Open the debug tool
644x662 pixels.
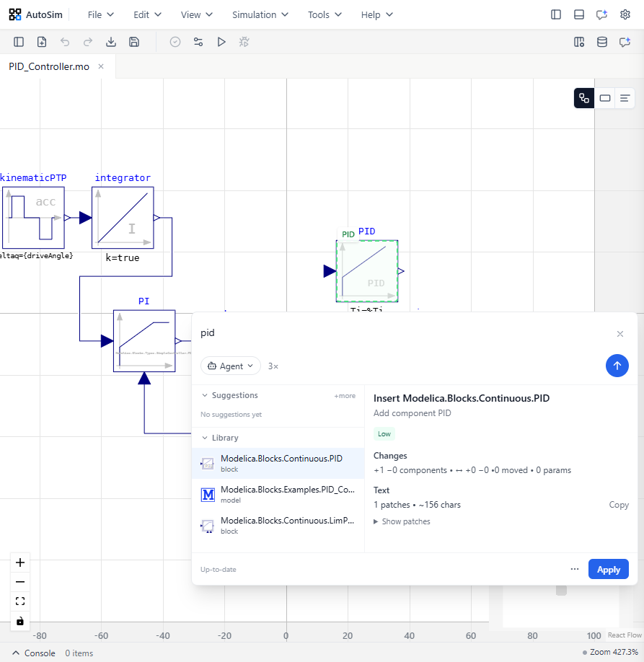(244, 42)
